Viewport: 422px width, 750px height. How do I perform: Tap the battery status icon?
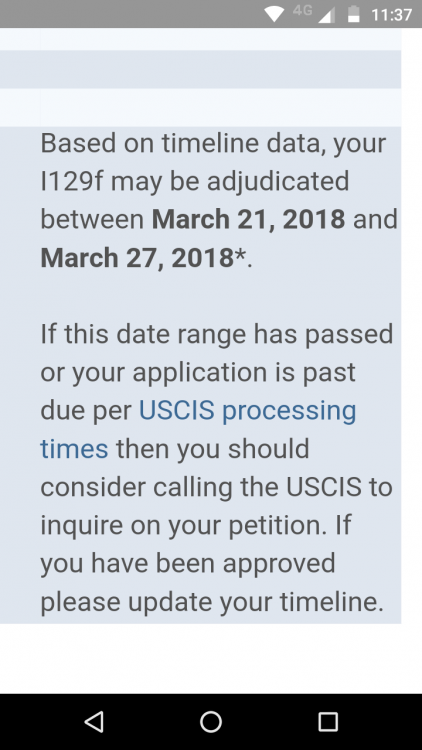[x=354, y=14]
